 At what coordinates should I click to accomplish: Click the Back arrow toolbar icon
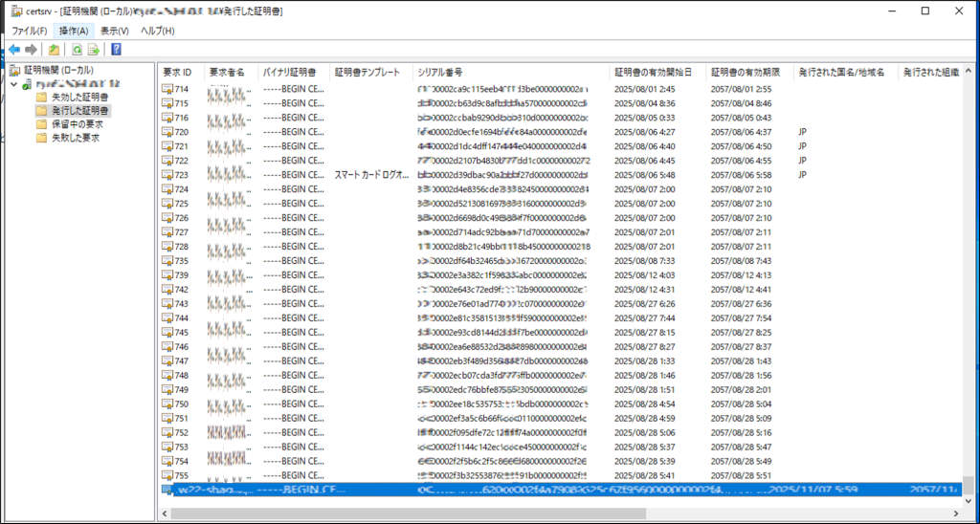coord(14,49)
